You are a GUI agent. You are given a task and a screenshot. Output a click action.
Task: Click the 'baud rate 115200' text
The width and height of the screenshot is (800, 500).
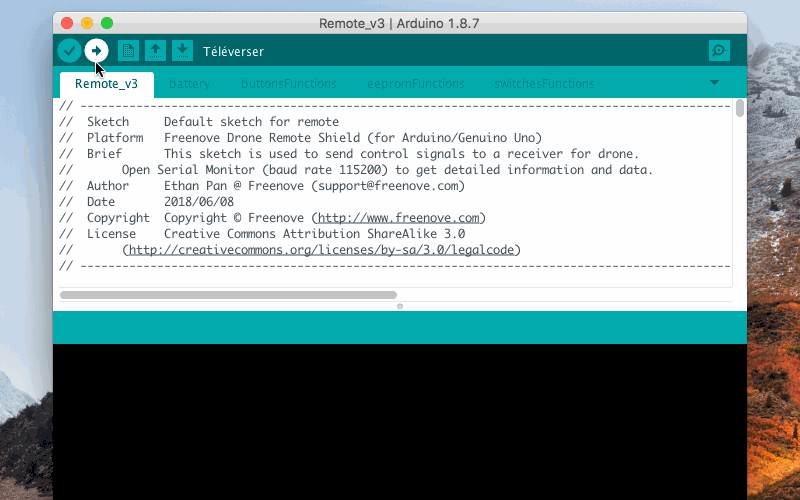pos(325,170)
